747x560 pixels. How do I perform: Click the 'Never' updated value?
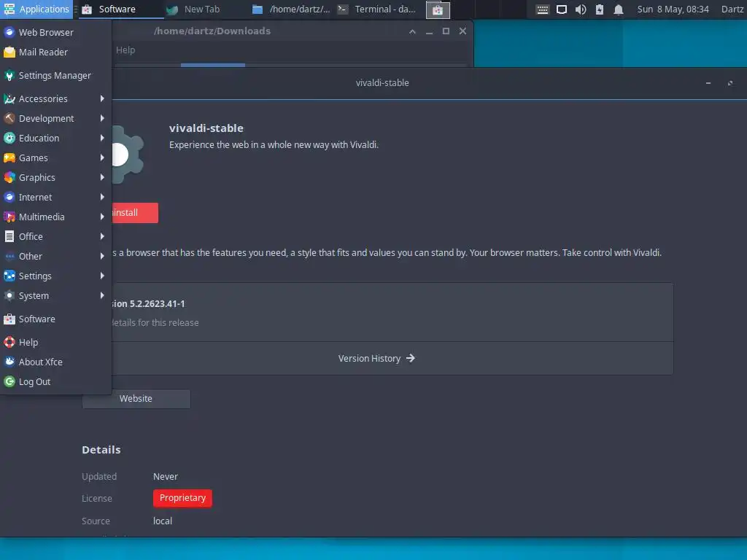[166, 477]
